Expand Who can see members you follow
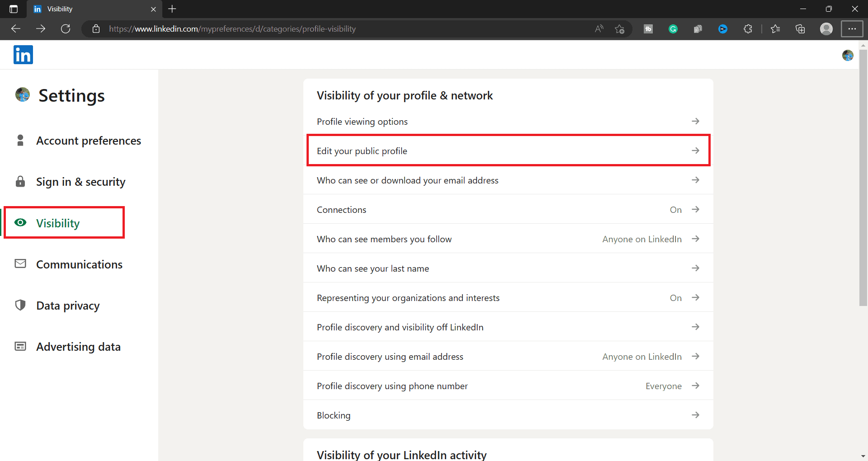This screenshot has width=868, height=461. tap(695, 239)
